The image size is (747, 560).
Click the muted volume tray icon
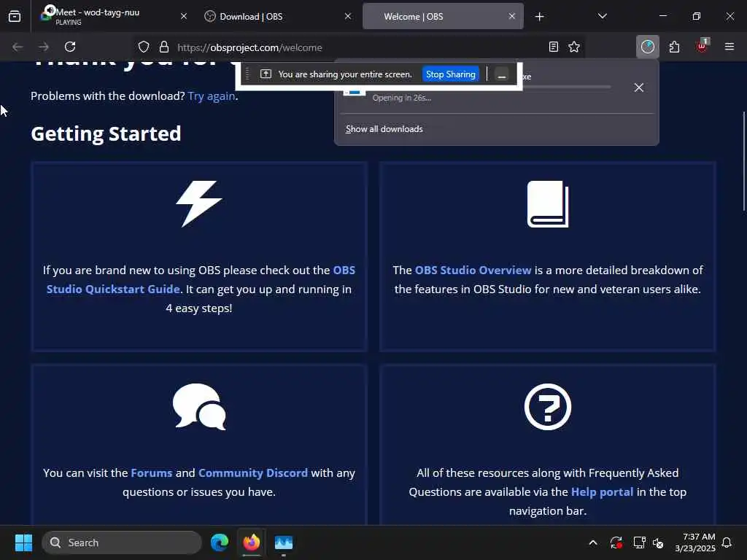point(658,542)
